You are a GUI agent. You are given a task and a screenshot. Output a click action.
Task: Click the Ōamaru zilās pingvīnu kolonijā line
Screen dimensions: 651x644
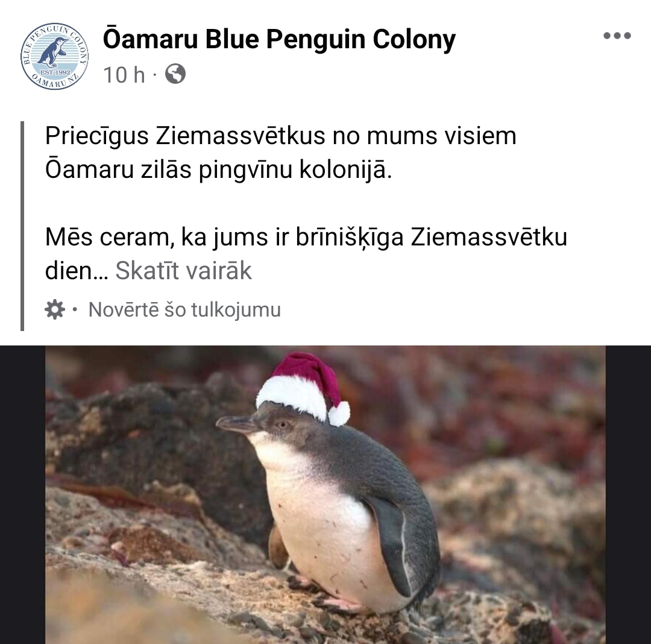[x=218, y=170]
